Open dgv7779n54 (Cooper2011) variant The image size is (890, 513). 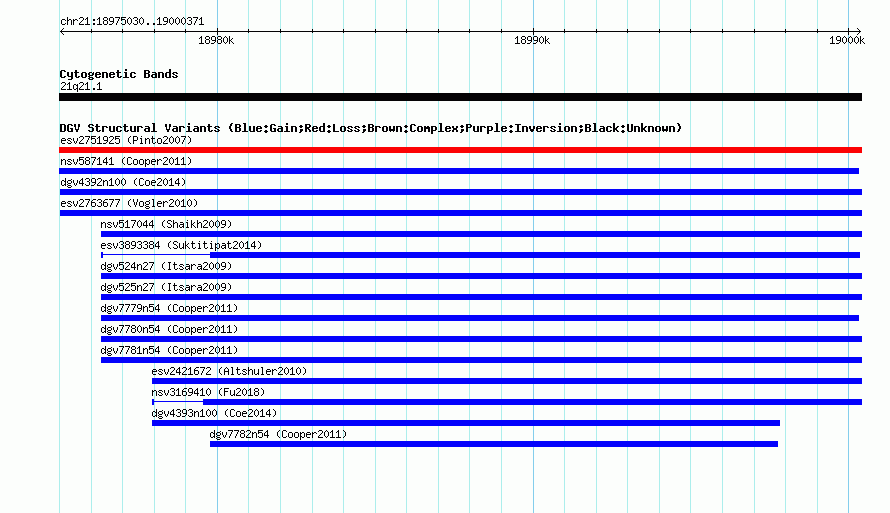tap(169, 308)
